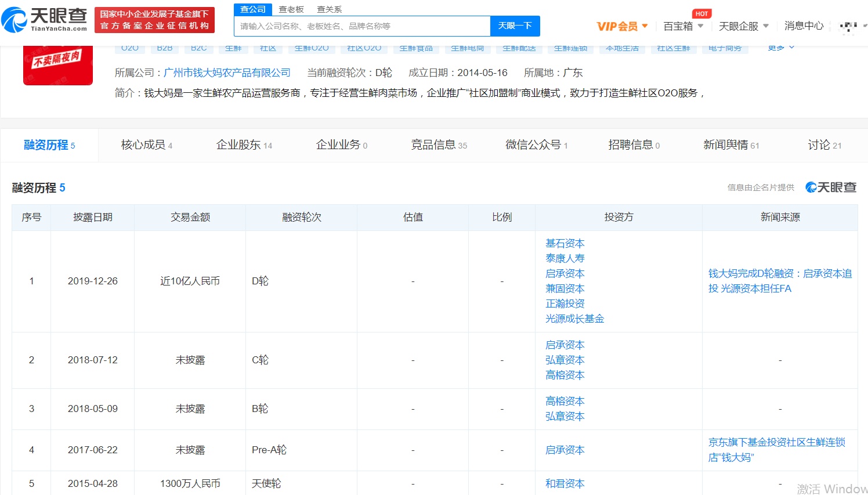
Task: Click the 钱大妈 company logo thumbnail
Action: pyautogui.click(x=58, y=66)
